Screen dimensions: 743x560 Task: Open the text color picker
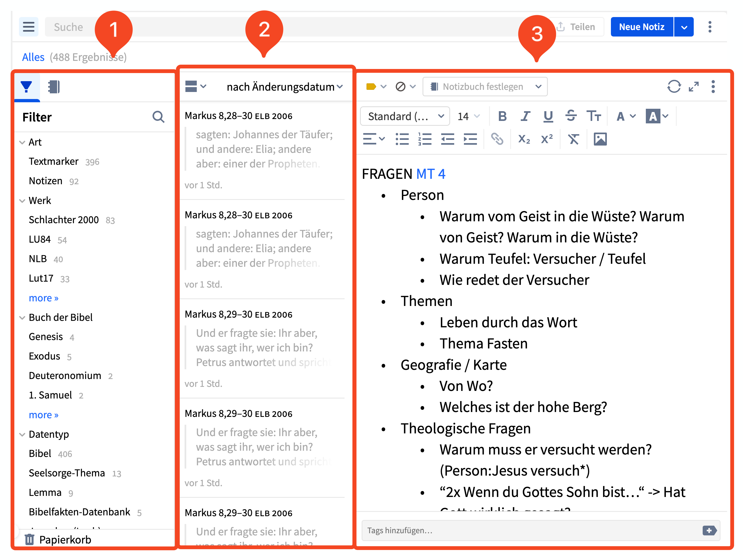click(626, 116)
